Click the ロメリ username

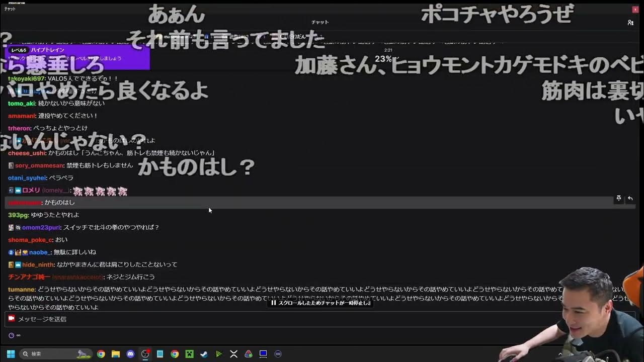(x=31, y=190)
